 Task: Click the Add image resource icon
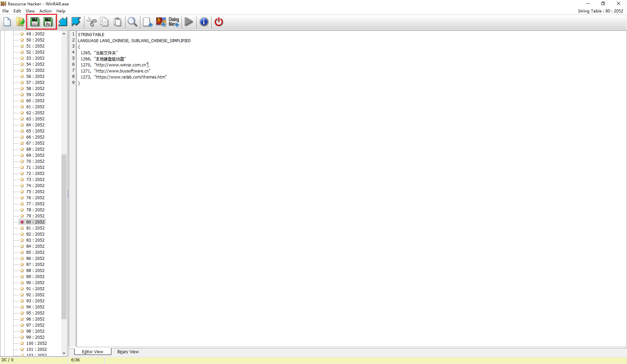coord(161,22)
